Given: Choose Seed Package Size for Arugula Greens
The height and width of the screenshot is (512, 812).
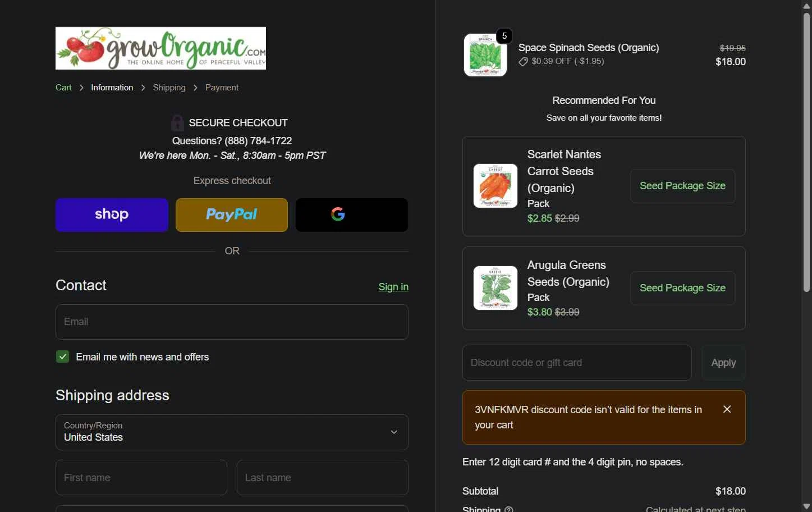Looking at the screenshot, I should click(x=682, y=288).
